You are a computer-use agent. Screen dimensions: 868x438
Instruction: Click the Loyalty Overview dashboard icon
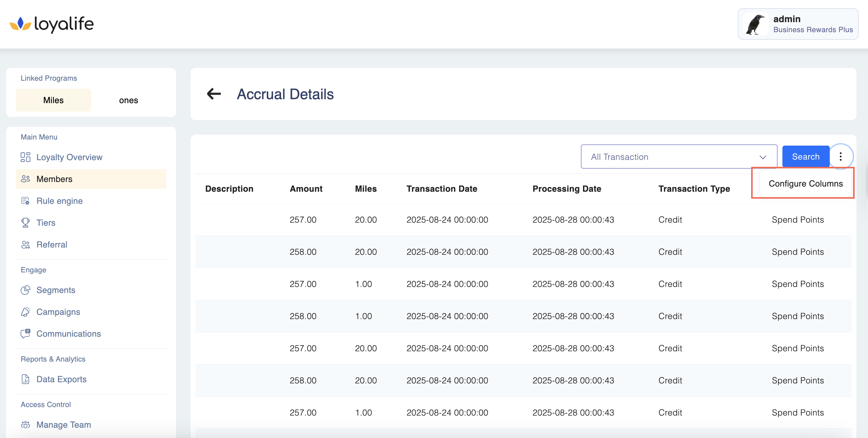tap(25, 157)
